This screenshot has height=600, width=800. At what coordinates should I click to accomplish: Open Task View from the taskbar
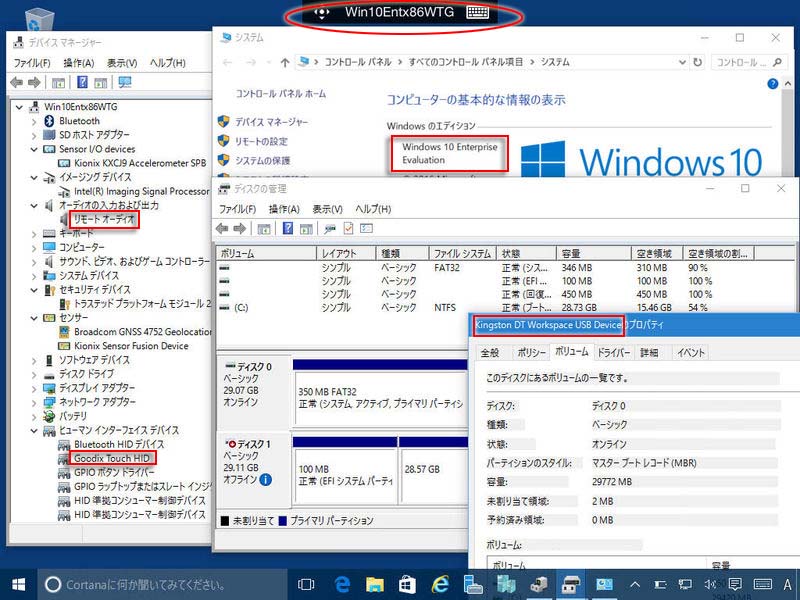pyautogui.click(x=306, y=584)
